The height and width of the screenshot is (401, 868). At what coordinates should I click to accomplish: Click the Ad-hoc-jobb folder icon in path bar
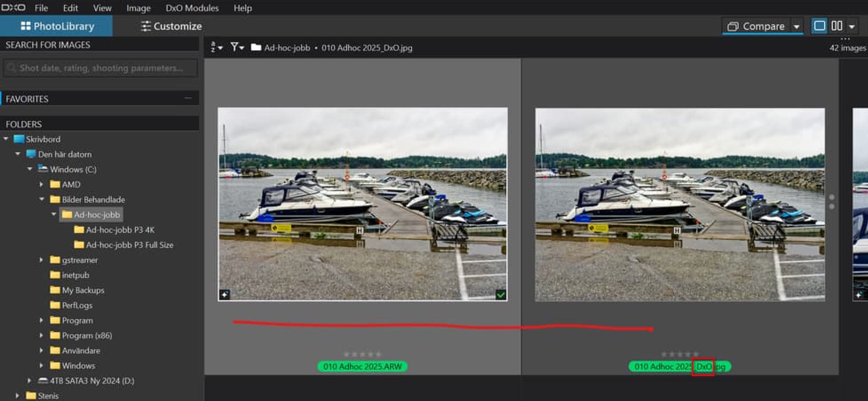pos(256,47)
